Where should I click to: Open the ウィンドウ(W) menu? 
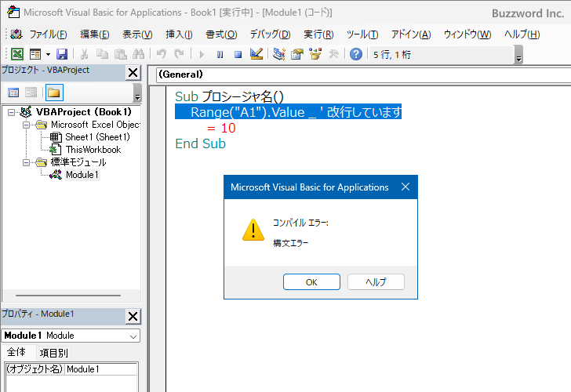coord(467,34)
